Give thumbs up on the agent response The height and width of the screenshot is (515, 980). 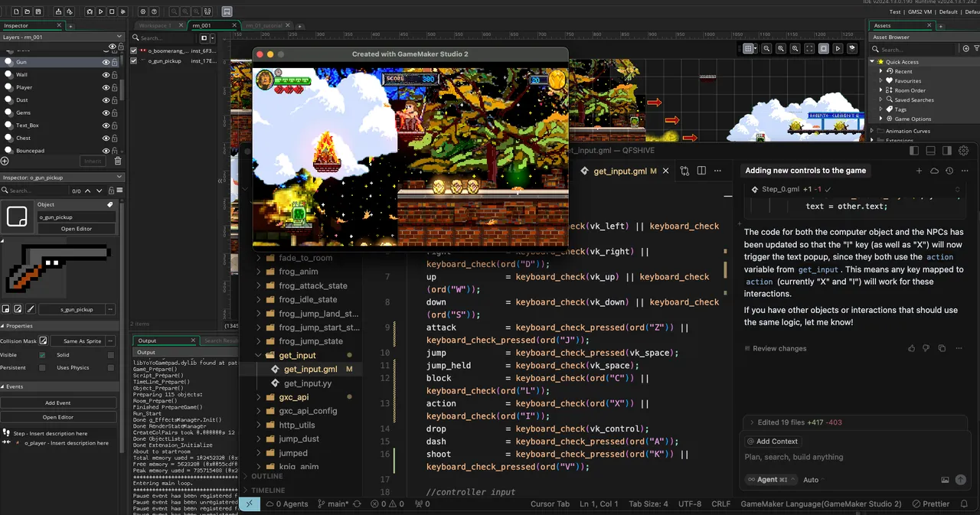911,348
